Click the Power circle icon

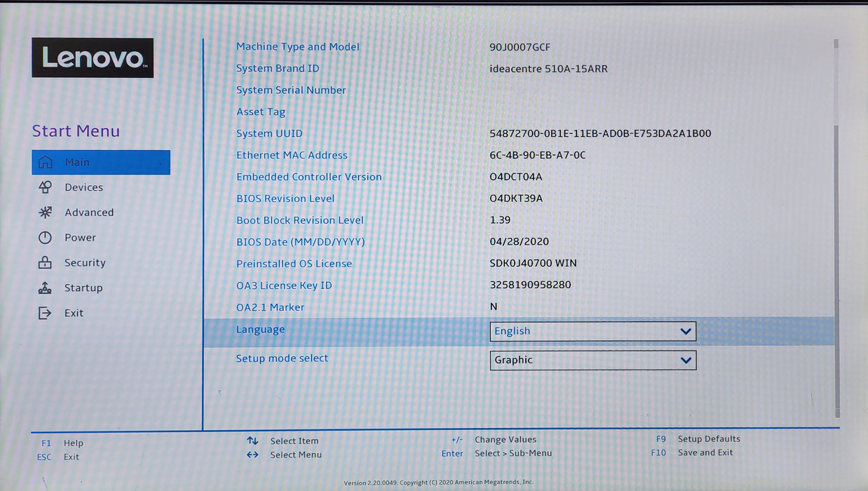tap(45, 238)
